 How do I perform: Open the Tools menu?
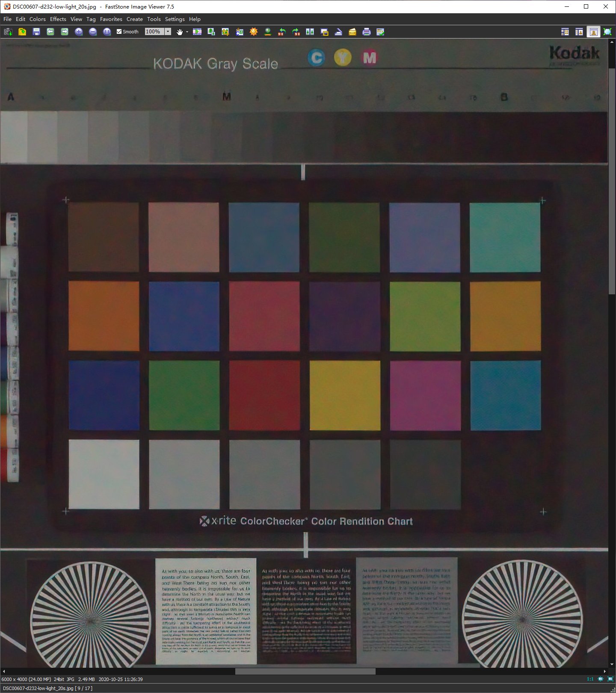154,19
